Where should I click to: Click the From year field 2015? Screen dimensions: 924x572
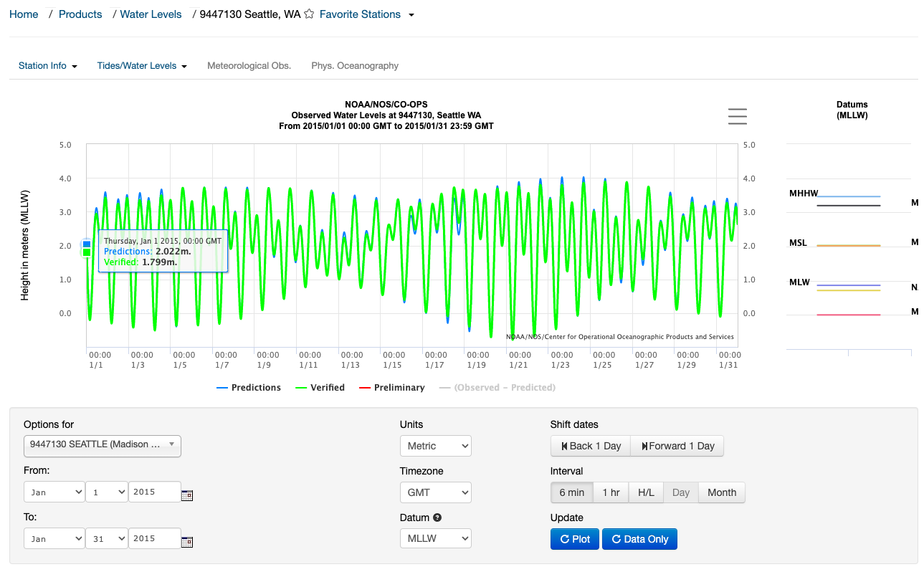point(155,492)
